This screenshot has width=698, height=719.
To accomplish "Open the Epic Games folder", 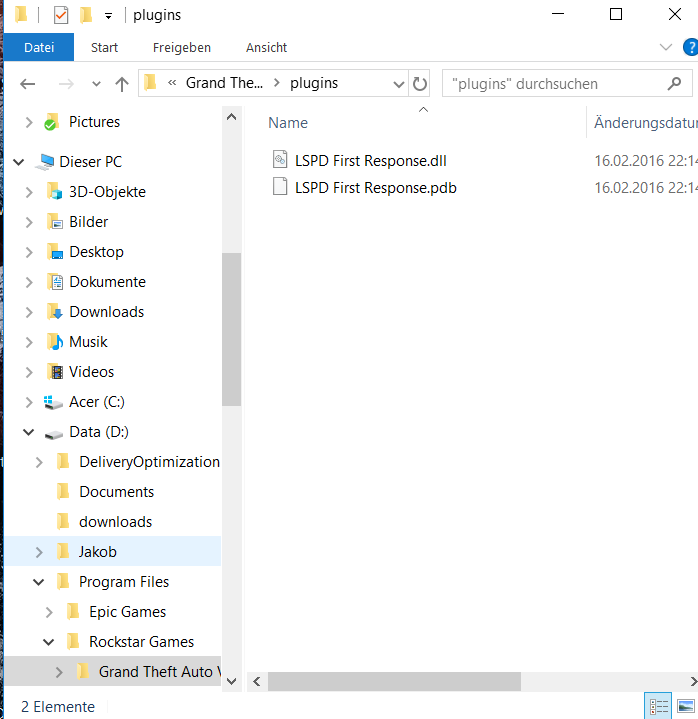I will coord(127,612).
